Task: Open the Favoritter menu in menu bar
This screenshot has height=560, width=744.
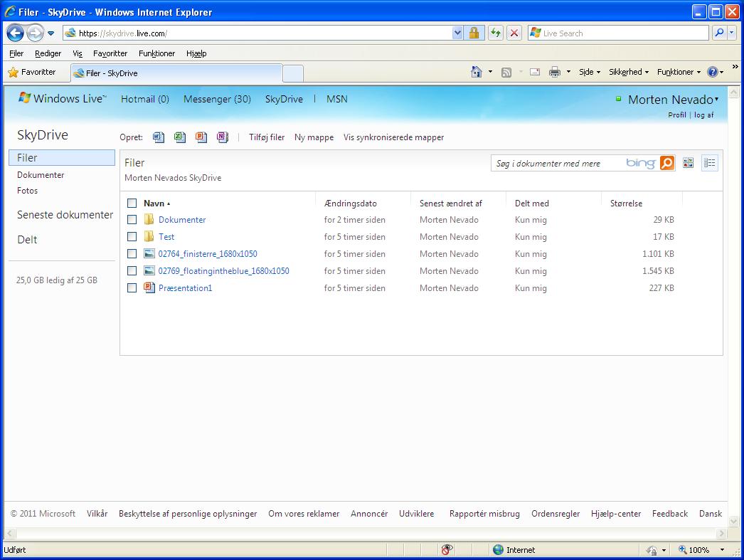Action: click(x=110, y=53)
